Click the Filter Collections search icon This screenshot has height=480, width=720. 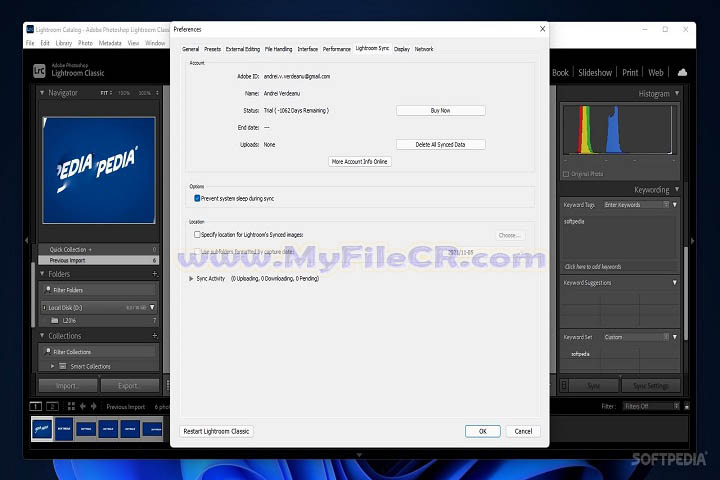tap(48, 351)
